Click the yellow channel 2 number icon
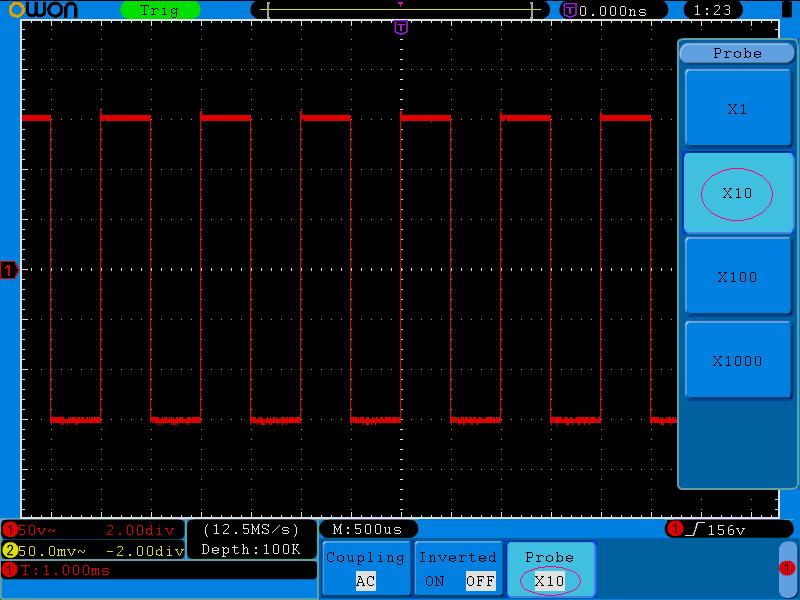Screen dimensions: 800x600 (x=10, y=551)
